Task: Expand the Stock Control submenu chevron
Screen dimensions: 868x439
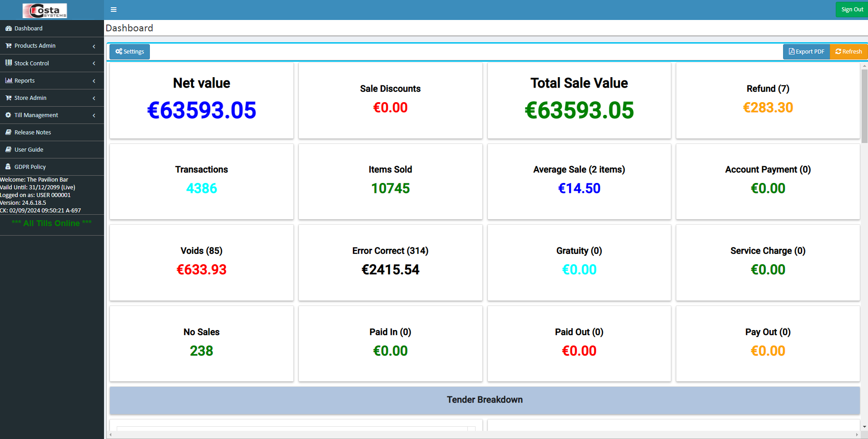Action: pyautogui.click(x=94, y=64)
